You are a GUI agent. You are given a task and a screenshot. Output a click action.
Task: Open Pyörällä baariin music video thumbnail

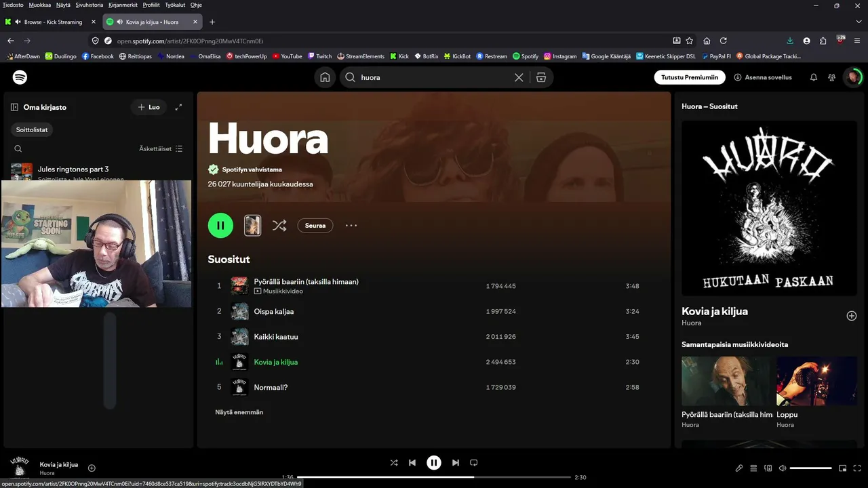click(726, 381)
